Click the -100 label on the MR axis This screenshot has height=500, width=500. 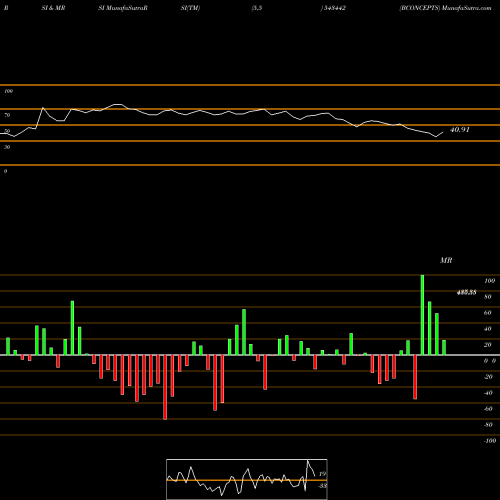click(x=490, y=441)
